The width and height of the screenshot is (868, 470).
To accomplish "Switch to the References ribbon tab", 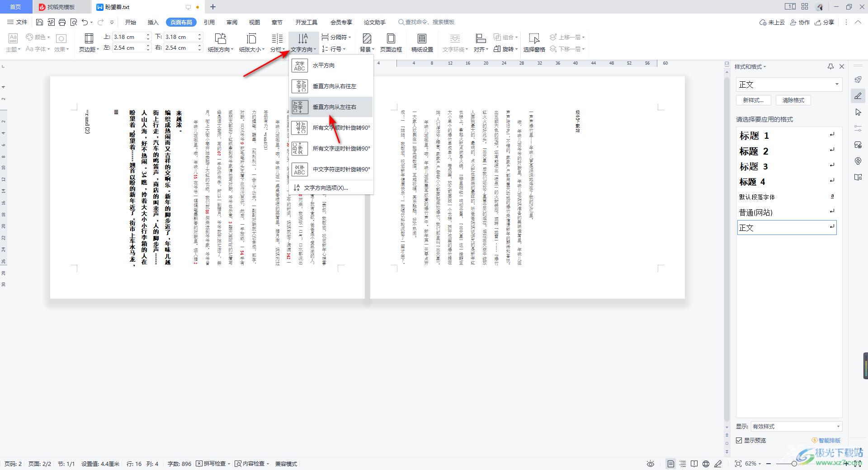I will click(x=209, y=22).
